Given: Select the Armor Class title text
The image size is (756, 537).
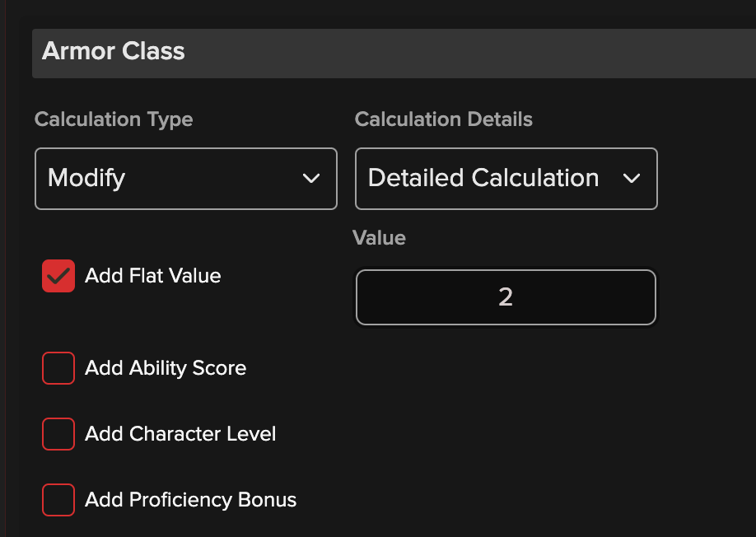Looking at the screenshot, I should click(114, 51).
